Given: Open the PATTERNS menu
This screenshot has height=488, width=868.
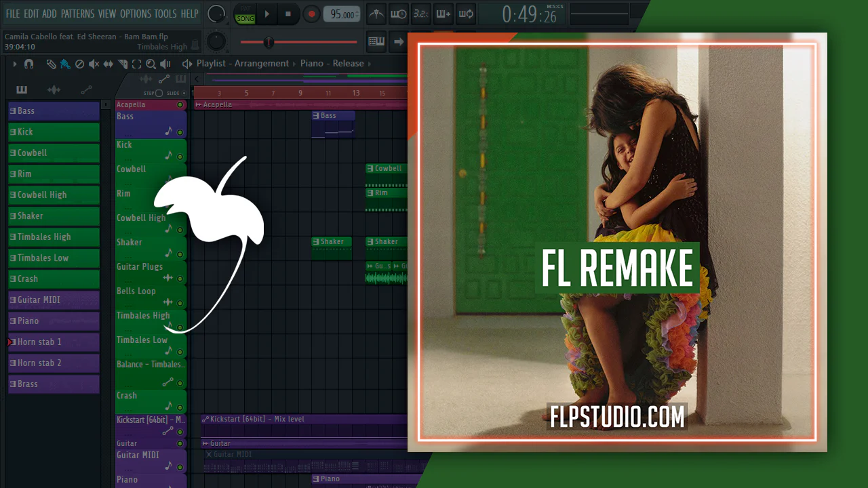Looking at the screenshot, I should pos(77,14).
